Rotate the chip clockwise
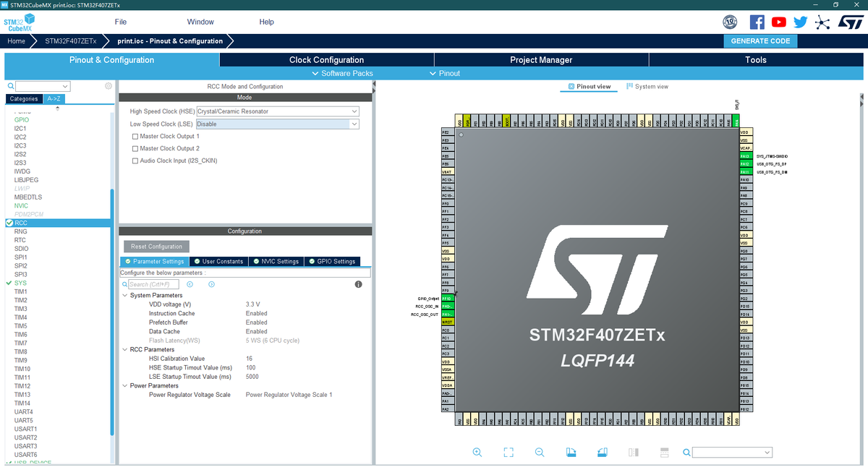 click(x=571, y=452)
